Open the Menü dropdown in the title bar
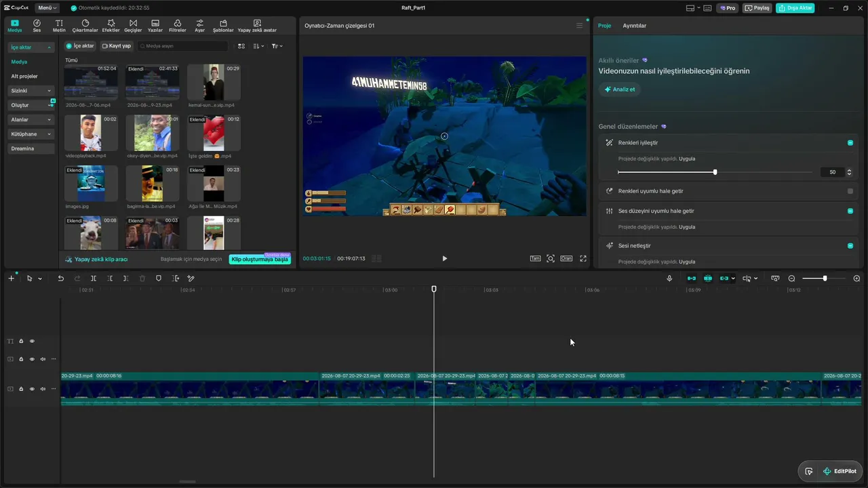Image resolution: width=868 pixels, height=488 pixels. pos(47,8)
